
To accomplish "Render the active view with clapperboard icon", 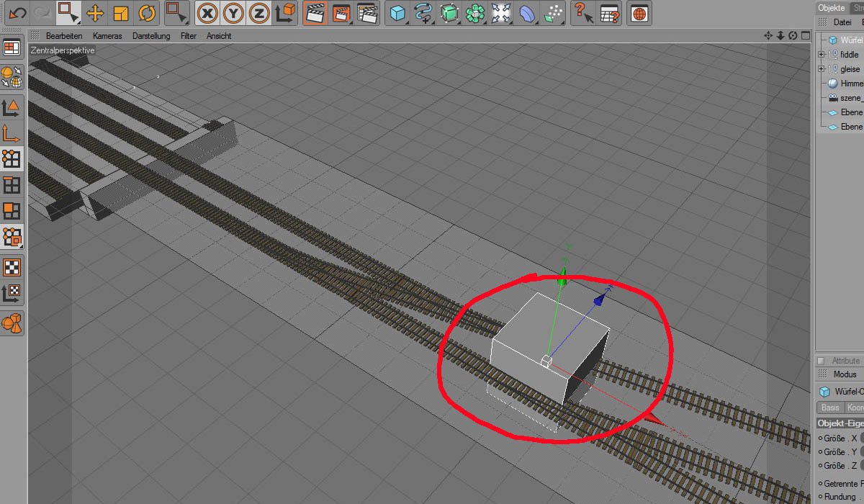I will point(314,13).
